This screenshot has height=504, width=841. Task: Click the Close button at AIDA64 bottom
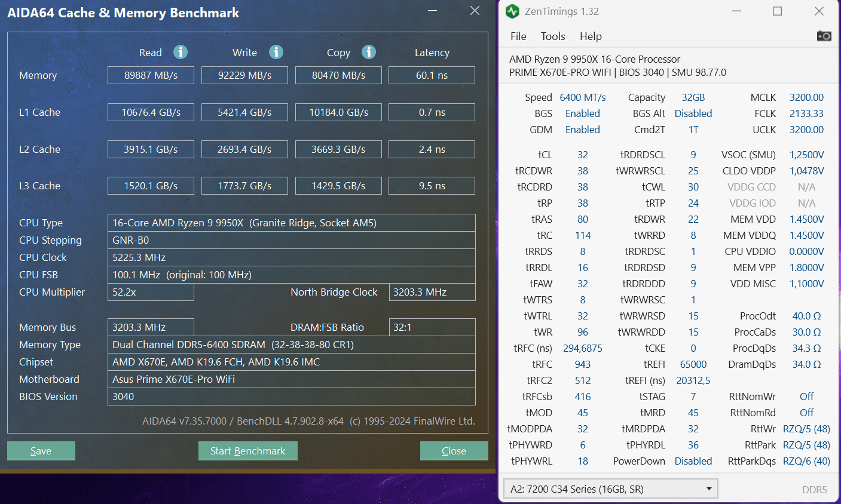[x=454, y=451]
